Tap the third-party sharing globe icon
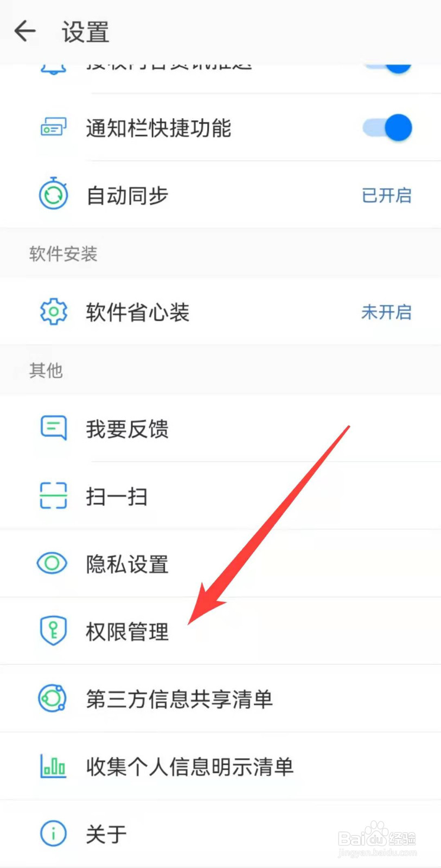The image size is (441, 868). 53,698
